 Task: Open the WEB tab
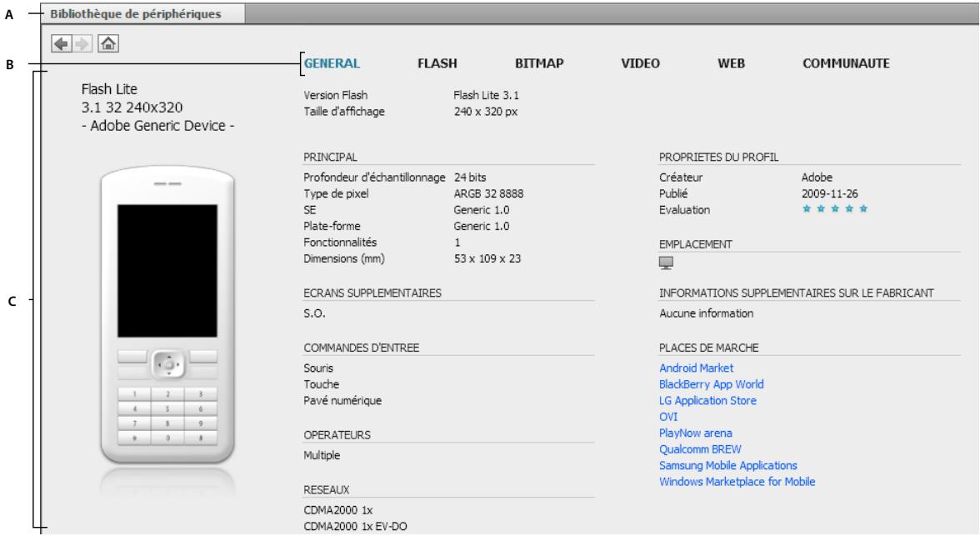coord(732,63)
